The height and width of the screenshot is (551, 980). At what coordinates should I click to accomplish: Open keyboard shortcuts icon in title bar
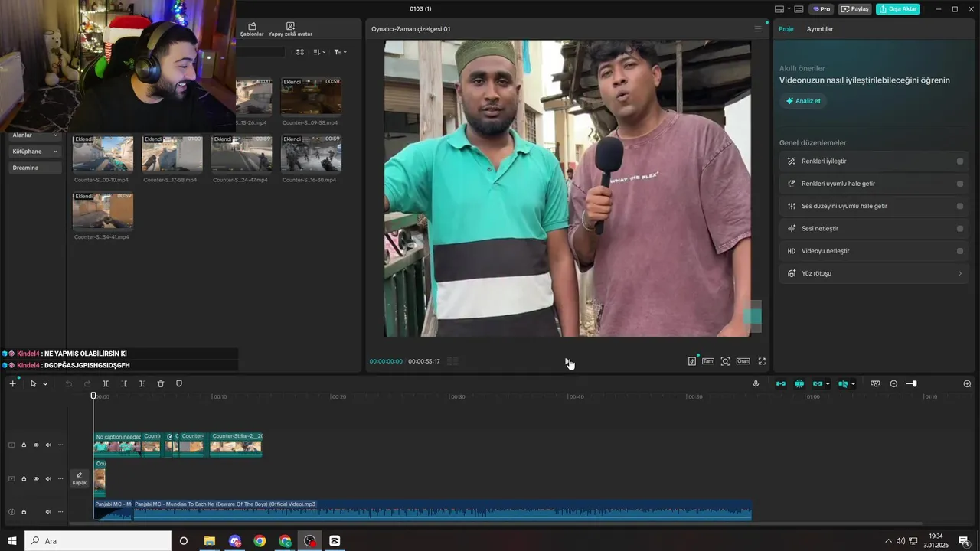click(799, 9)
